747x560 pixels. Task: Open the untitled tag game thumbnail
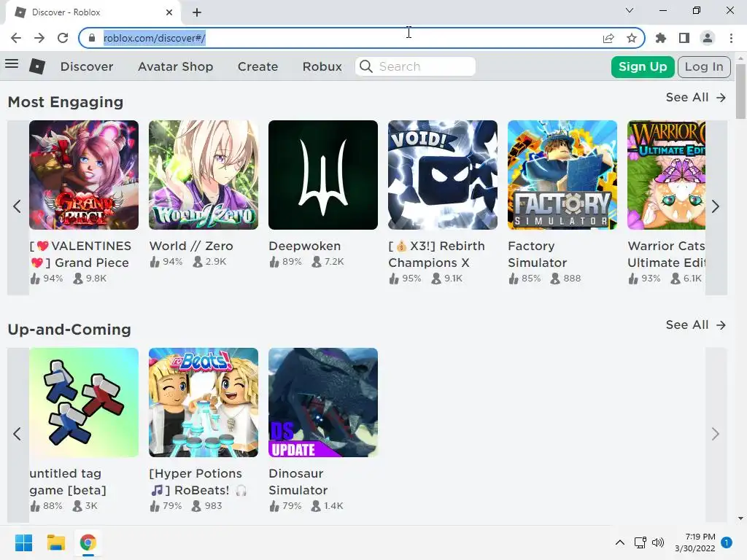(x=84, y=402)
